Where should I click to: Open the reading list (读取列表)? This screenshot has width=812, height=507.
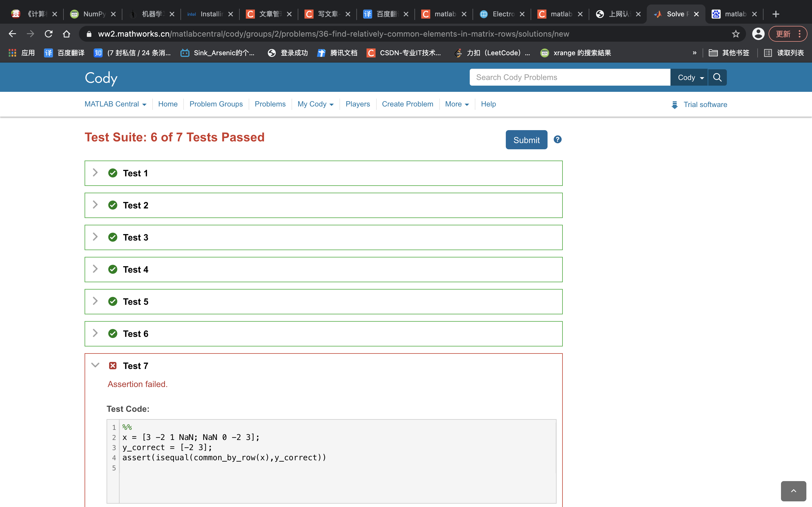784,53
